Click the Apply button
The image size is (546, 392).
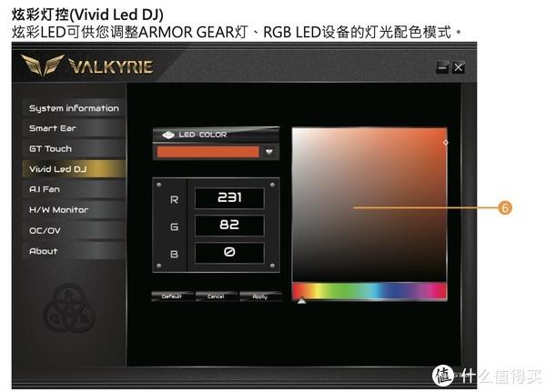(260, 297)
